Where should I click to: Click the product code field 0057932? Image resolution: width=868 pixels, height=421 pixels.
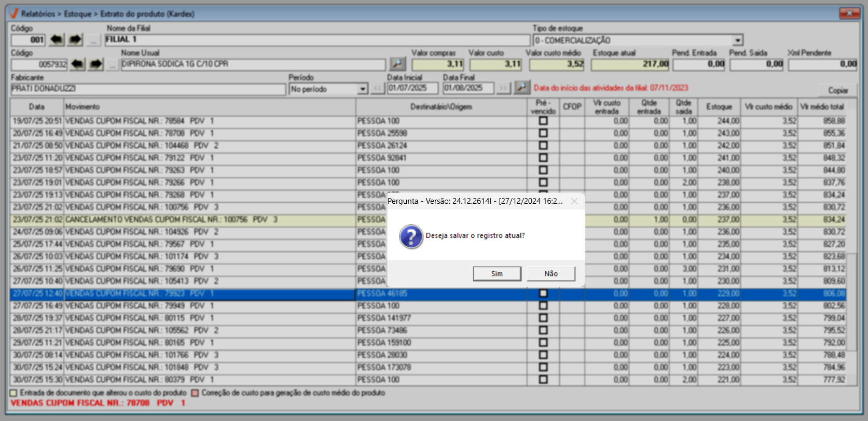point(39,64)
